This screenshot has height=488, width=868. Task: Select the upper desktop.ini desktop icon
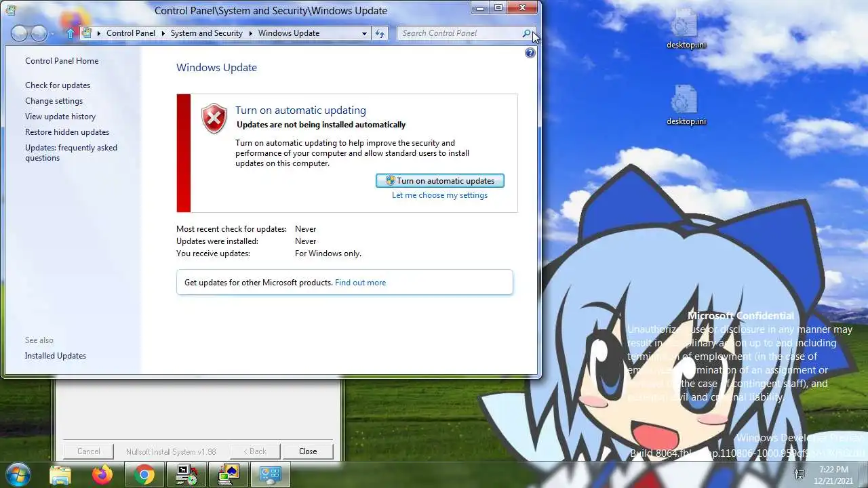pos(686,29)
